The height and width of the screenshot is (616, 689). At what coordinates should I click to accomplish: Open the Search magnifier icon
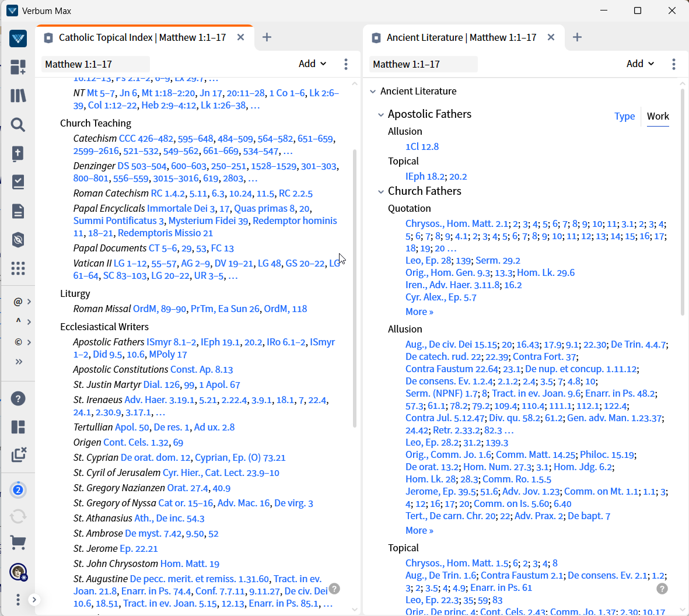[18, 125]
